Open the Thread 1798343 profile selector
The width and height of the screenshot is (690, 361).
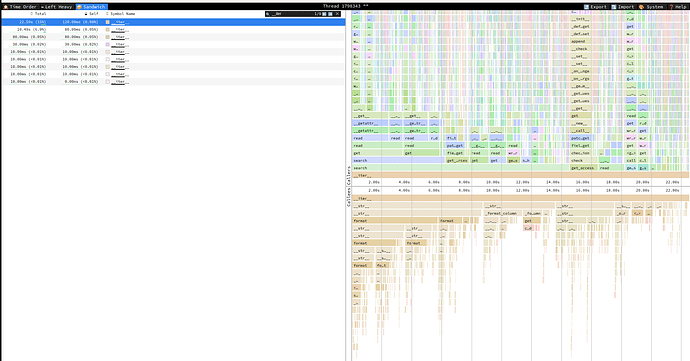point(345,6)
